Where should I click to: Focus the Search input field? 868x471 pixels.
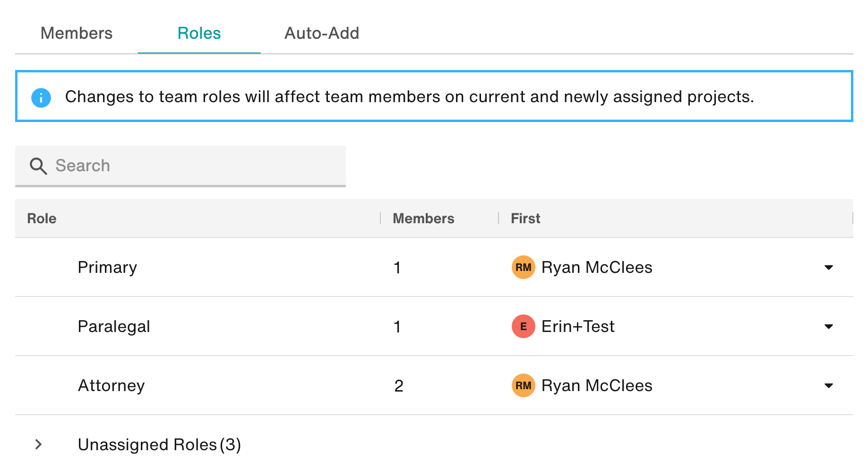pos(180,166)
